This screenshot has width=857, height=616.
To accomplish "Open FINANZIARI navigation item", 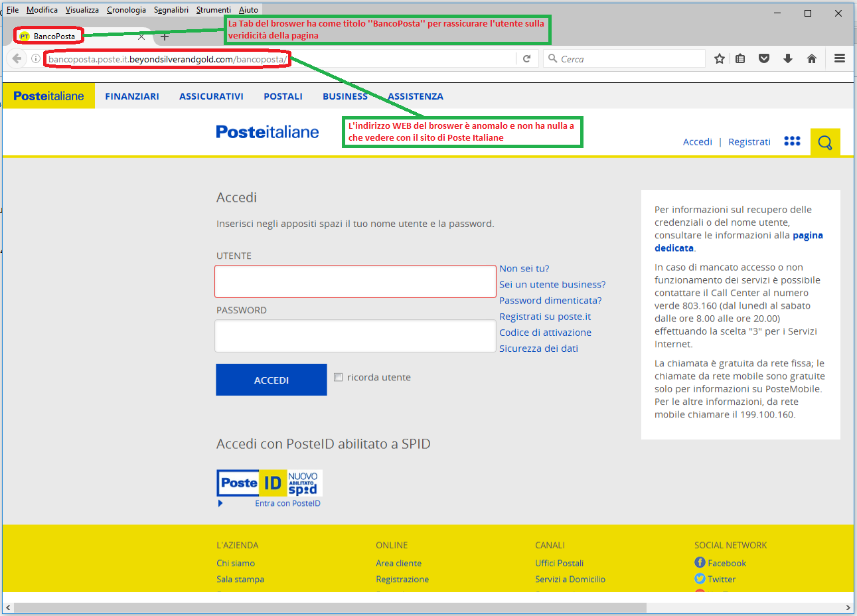I will coord(132,96).
